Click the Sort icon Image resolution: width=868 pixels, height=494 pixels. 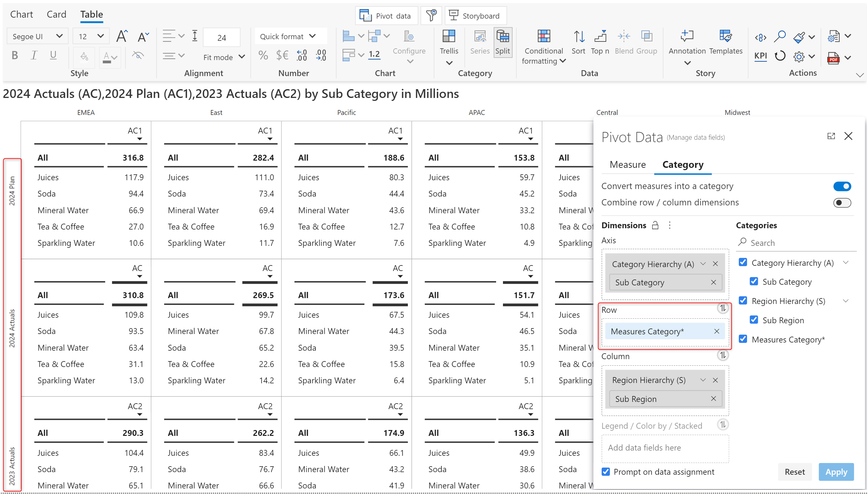tap(578, 37)
